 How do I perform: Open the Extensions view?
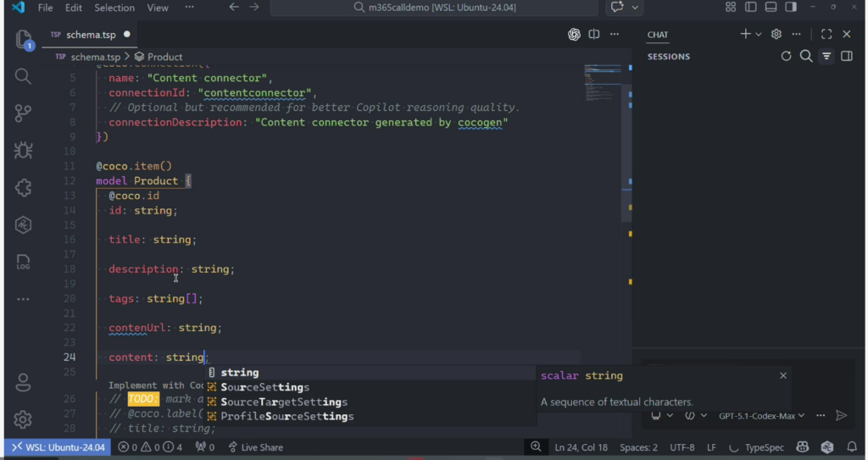23,187
